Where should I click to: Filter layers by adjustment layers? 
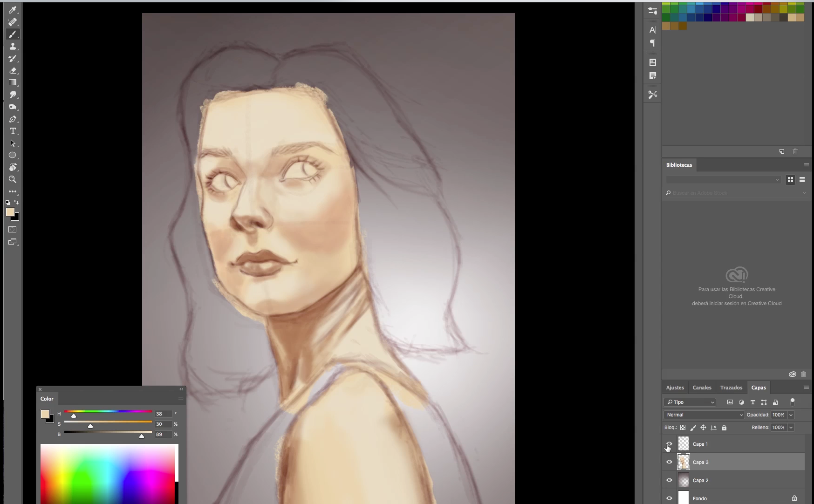tap(741, 402)
